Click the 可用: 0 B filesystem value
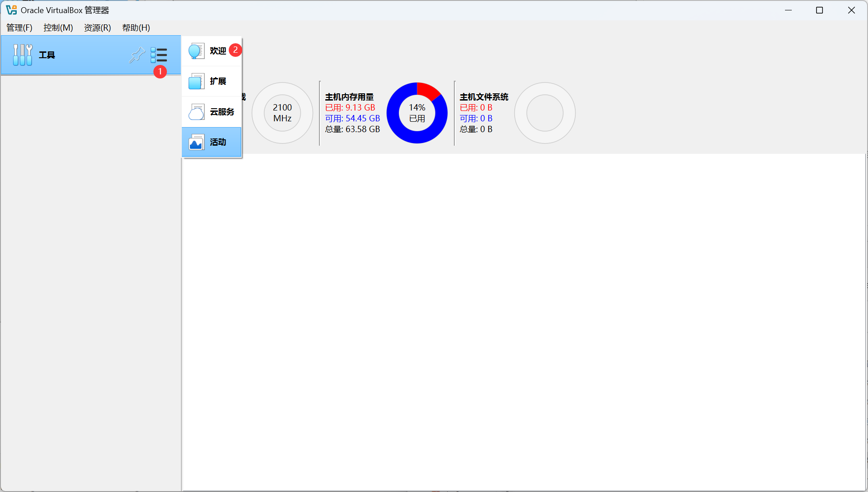The image size is (868, 492). coord(476,119)
